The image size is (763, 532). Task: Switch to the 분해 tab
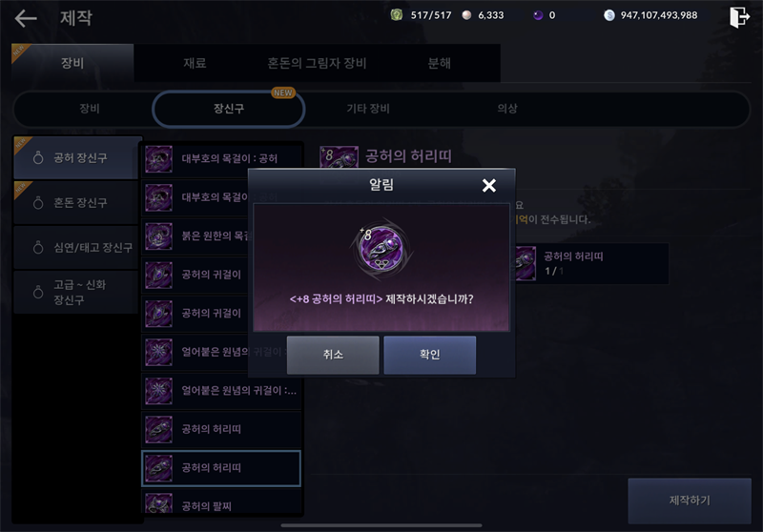pos(440,63)
